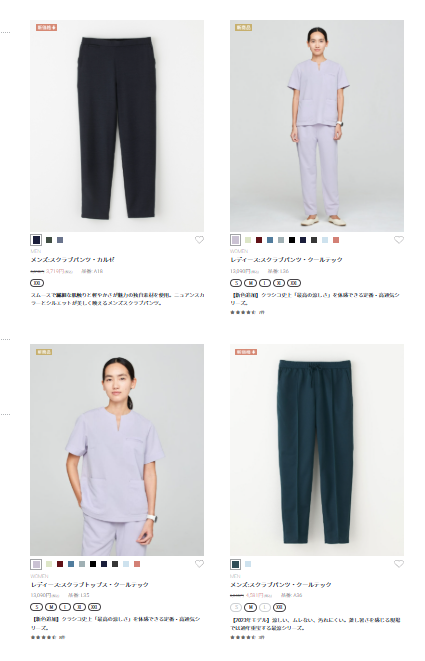Select size S for ladies' scrub pants

point(237,283)
